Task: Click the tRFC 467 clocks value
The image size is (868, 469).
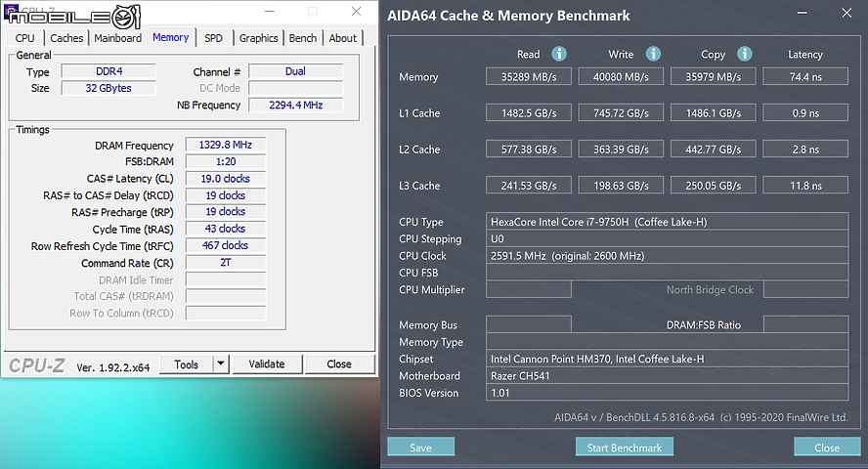Action: (x=225, y=245)
